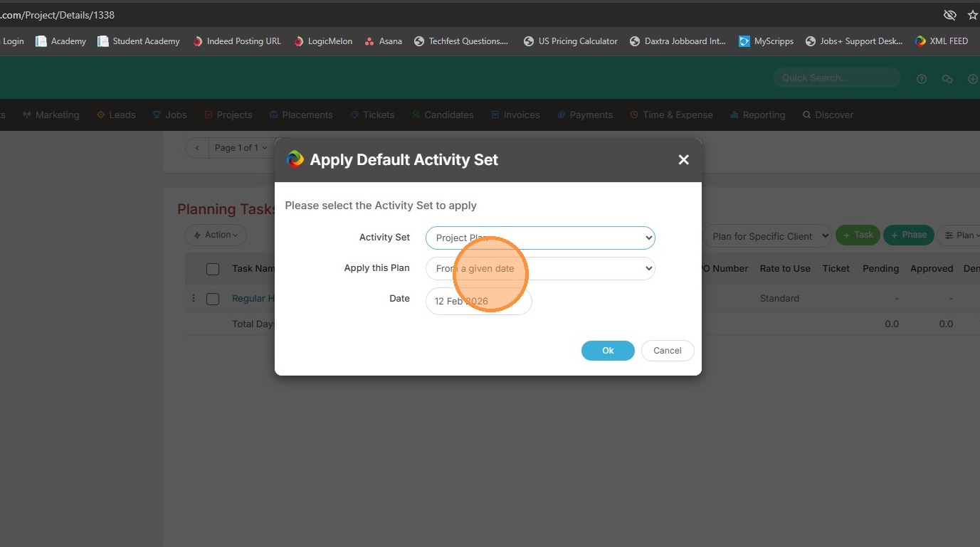
Task: Click the Quick Search box
Action: pyautogui.click(x=837, y=78)
